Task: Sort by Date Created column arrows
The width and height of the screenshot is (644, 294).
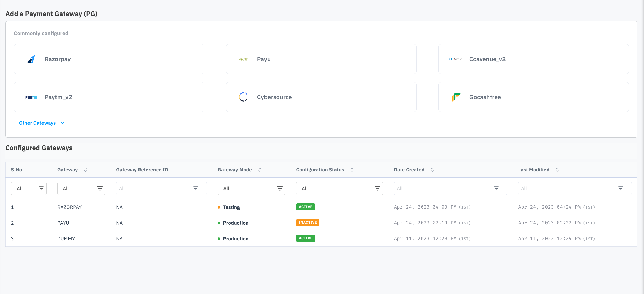Action: point(432,170)
